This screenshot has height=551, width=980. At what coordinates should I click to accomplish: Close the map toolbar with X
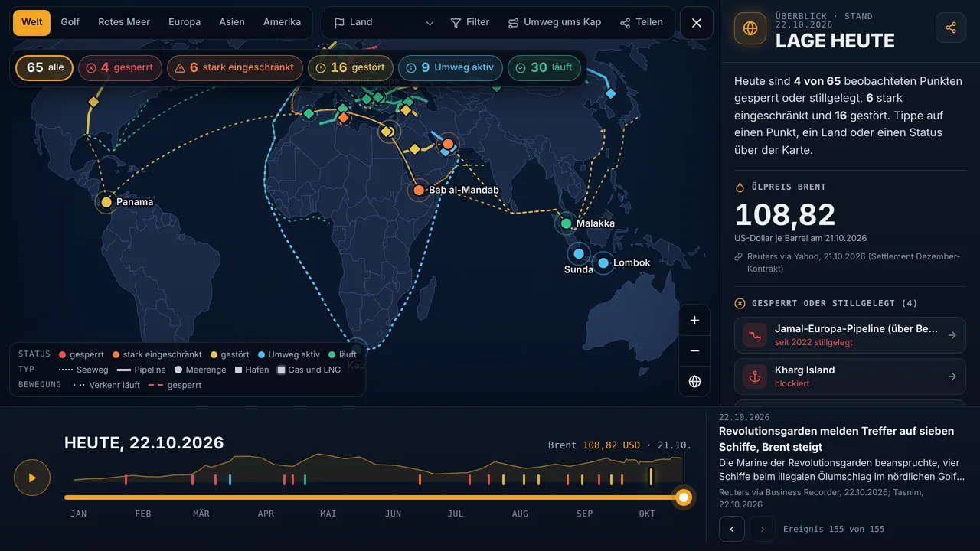coord(697,23)
